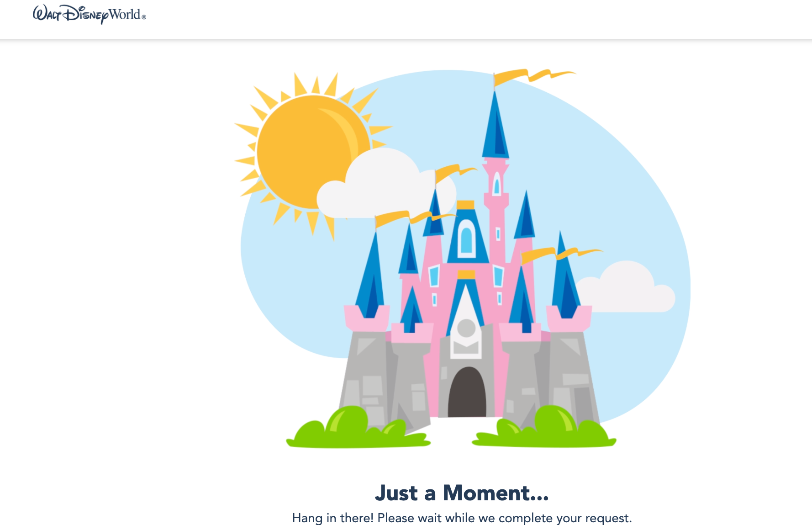The width and height of the screenshot is (812, 525).
Task: Click the arched blue window on central tower
Action: click(x=466, y=237)
